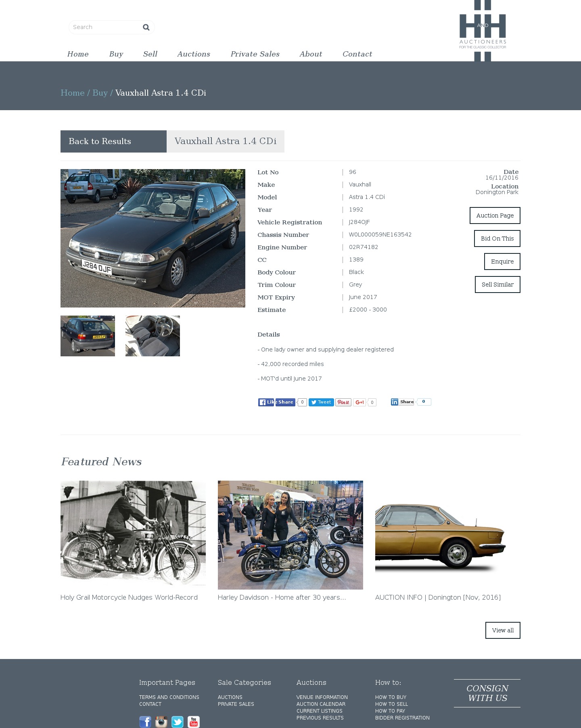The width and height of the screenshot is (581, 728).
Task: Click the LinkedIn Share button
Action: click(402, 402)
